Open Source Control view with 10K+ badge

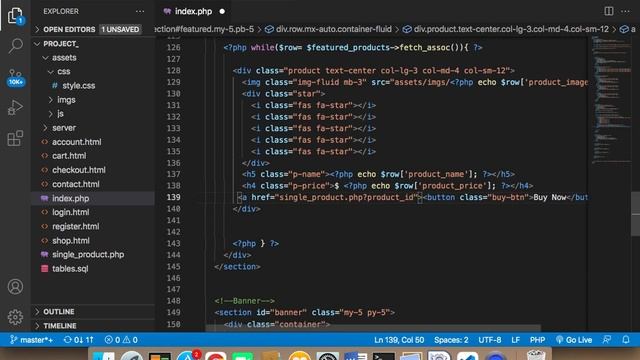click(x=16, y=77)
